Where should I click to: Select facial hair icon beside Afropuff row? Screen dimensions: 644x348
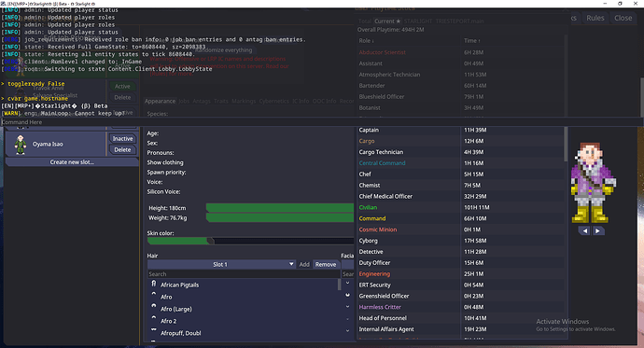347,331
